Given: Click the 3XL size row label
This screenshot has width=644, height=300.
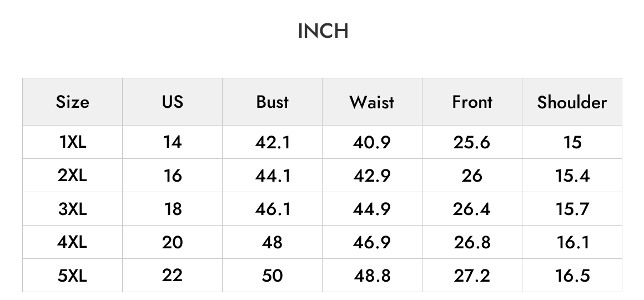Looking at the screenshot, I should [72, 209].
